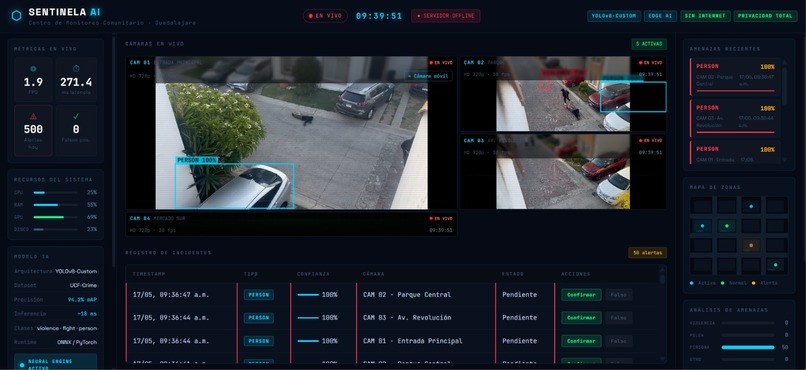This screenshot has height=370, width=806.
Task: Click the blue dot in second-row left zone
Action: tap(702, 226)
